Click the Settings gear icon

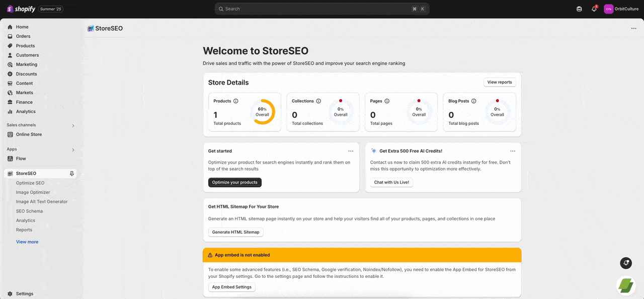coord(10,294)
